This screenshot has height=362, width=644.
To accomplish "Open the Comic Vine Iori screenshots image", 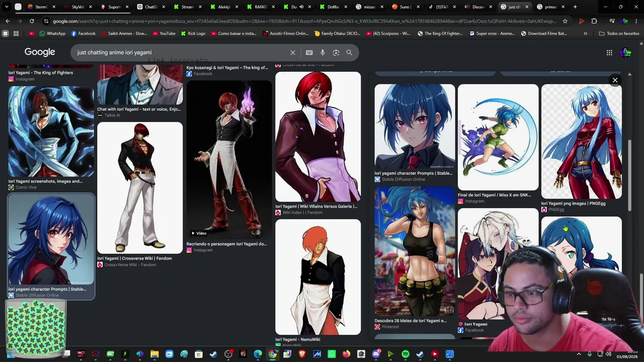I will click(x=51, y=131).
